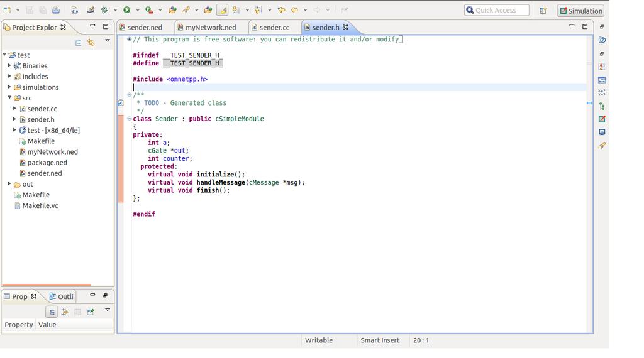
Task: Toggle Show Advanced Properties filter icon
Action: (65, 312)
